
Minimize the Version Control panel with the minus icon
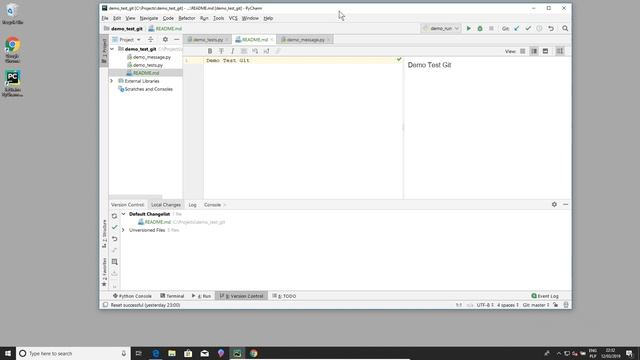coord(565,204)
